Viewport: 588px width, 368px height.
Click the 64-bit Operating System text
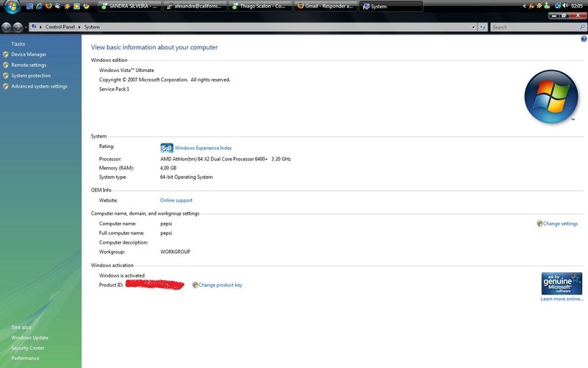[186, 177]
